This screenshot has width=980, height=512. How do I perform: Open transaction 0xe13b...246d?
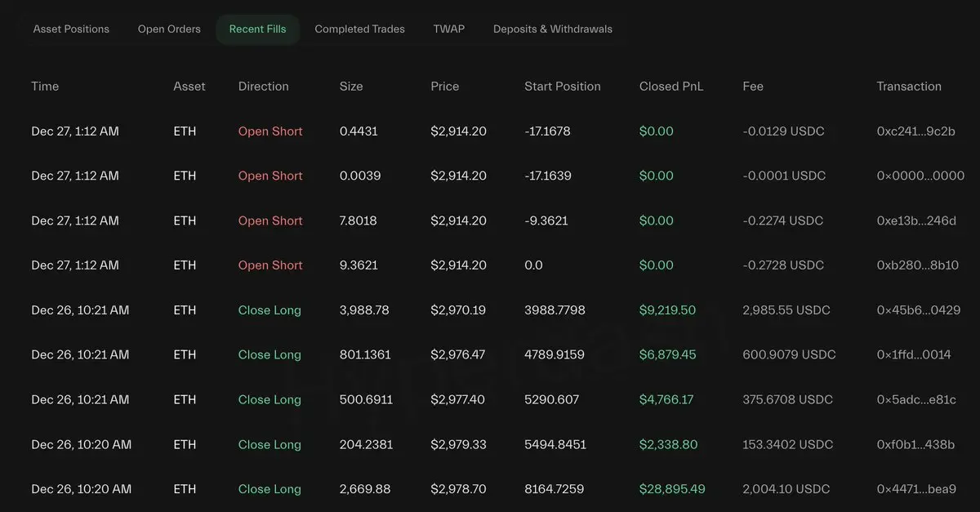[916, 220]
